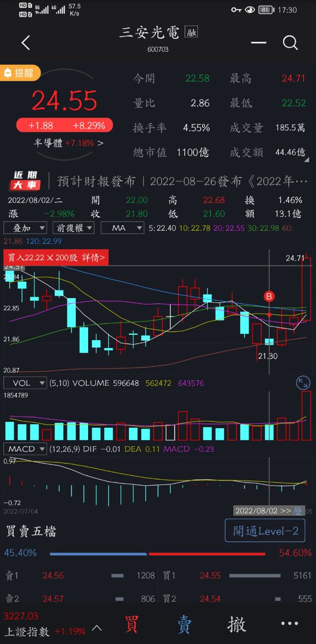Tap 量比 2.86 value

point(200,103)
